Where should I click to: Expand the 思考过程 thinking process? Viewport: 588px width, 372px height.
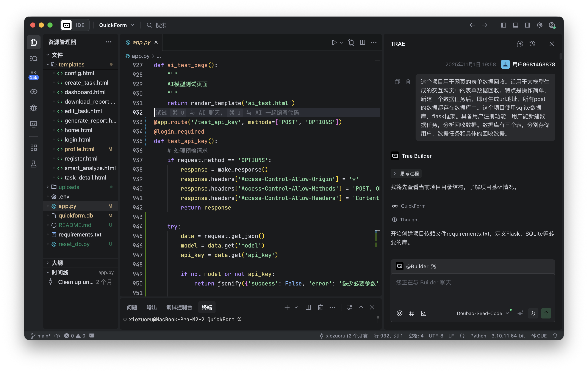click(x=406, y=173)
